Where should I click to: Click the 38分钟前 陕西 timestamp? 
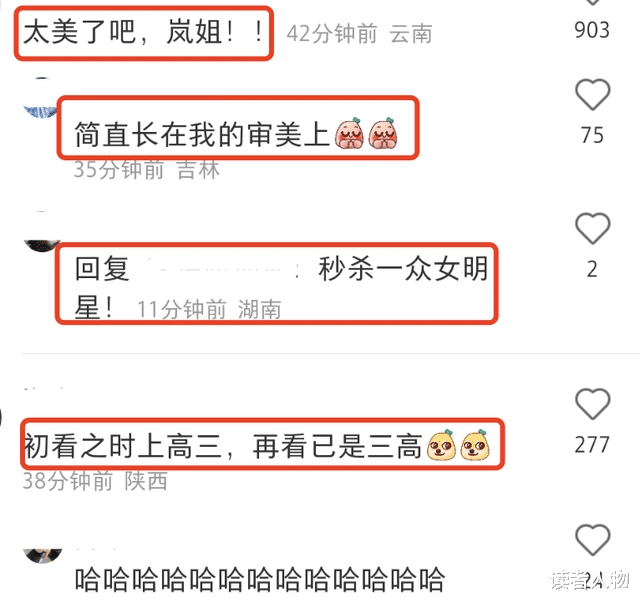point(95,481)
